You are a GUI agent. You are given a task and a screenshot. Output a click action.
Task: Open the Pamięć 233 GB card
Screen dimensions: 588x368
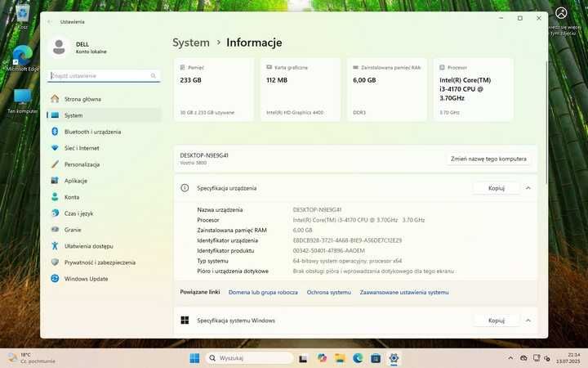tap(214, 89)
